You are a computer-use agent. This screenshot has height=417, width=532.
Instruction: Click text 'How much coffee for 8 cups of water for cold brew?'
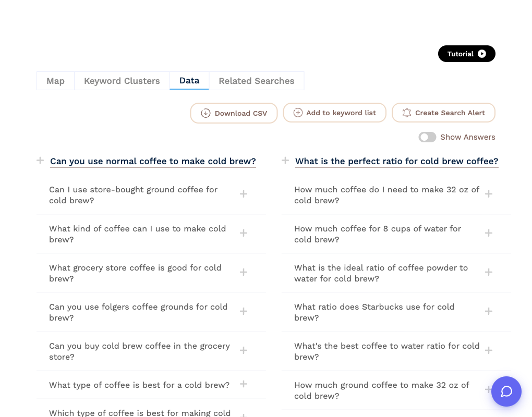point(378,234)
